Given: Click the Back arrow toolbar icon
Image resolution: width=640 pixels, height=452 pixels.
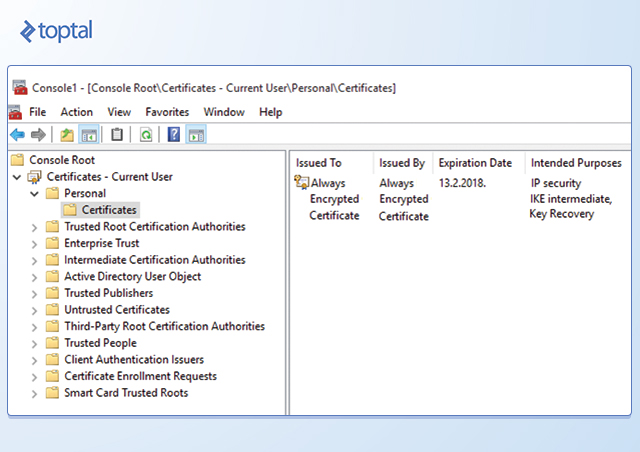Looking at the screenshot, I should pos(18,135).
